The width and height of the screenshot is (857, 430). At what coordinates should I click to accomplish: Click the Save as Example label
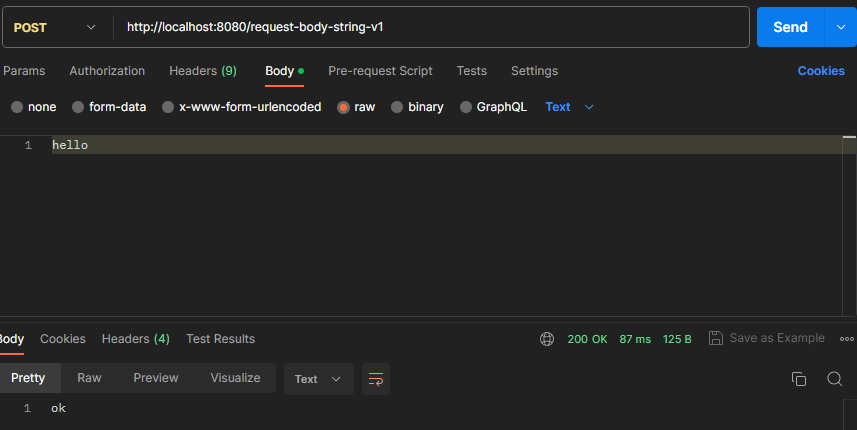pos(777,338)
